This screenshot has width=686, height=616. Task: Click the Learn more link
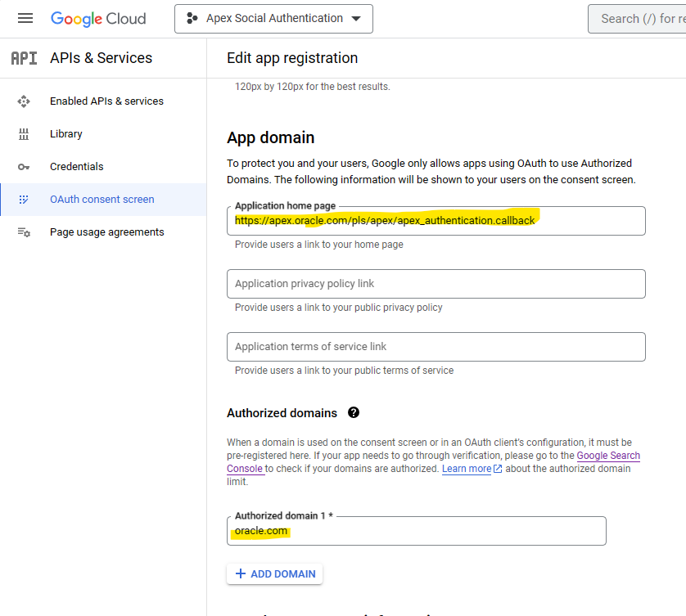(x=466, y=468)
